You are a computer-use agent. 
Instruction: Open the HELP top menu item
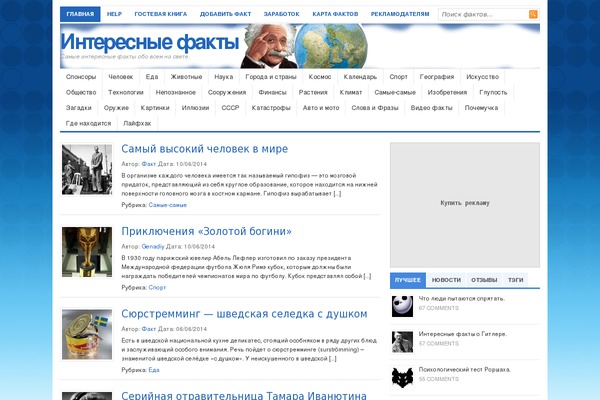[x=114, y=14]
